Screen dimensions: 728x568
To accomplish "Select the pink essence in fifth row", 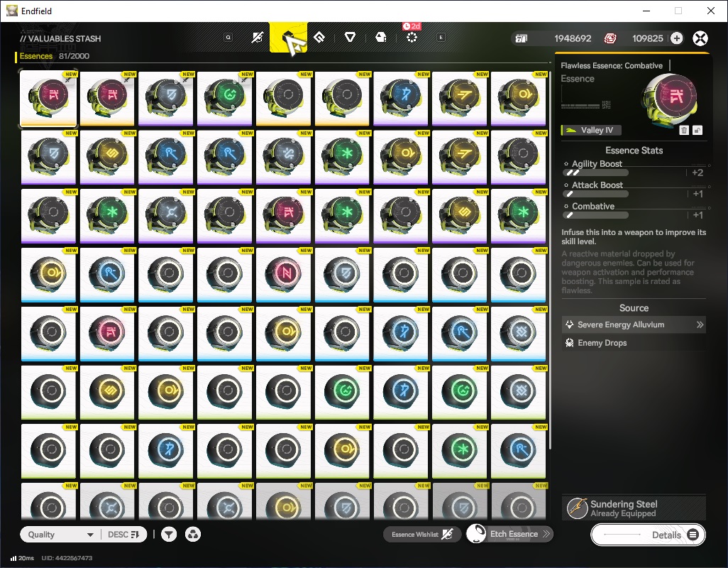I will pos(107,334).
